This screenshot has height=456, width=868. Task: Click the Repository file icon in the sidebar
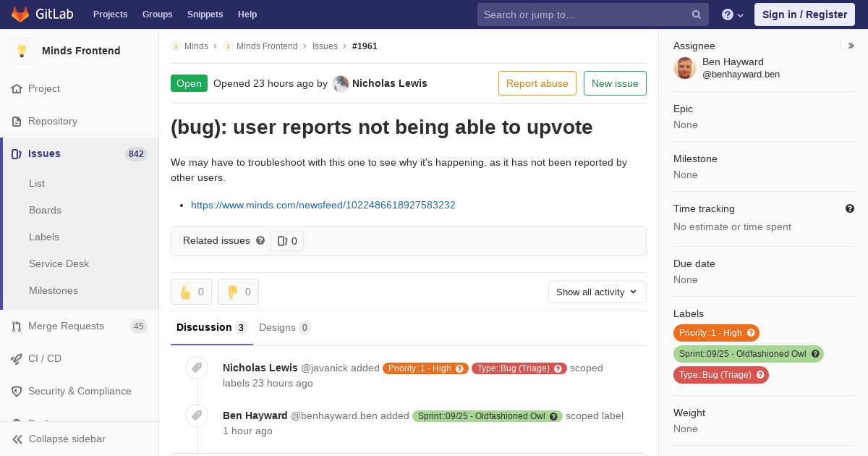pyautogui.click(x=17, y=121)
